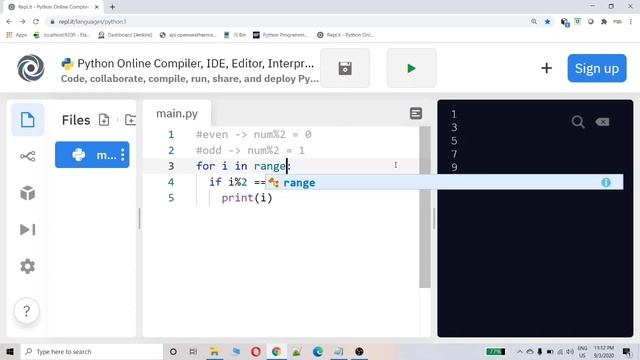640x360 pixels.
Task: Select the main.py file in file tree
Action: point(92,155)
